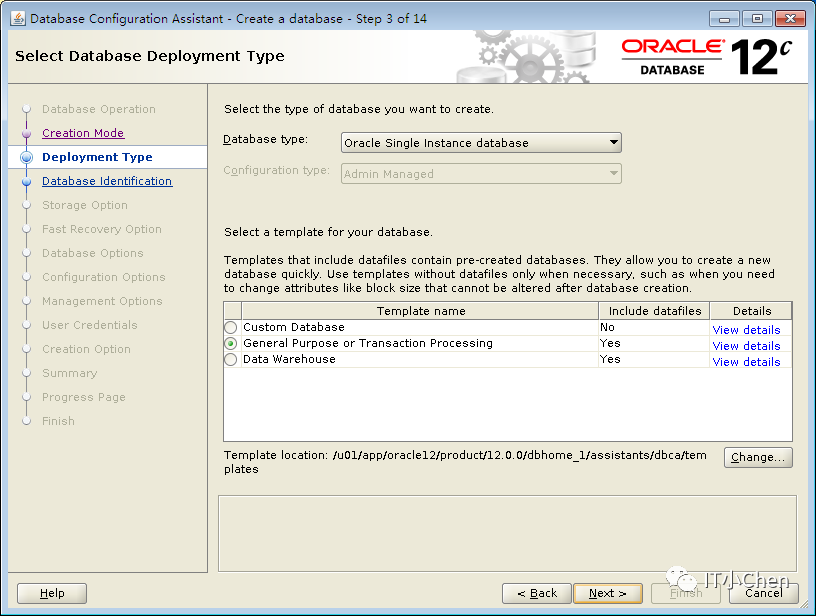Open the Configuration type dropdown
816x616 pixels.
[481, 174]
